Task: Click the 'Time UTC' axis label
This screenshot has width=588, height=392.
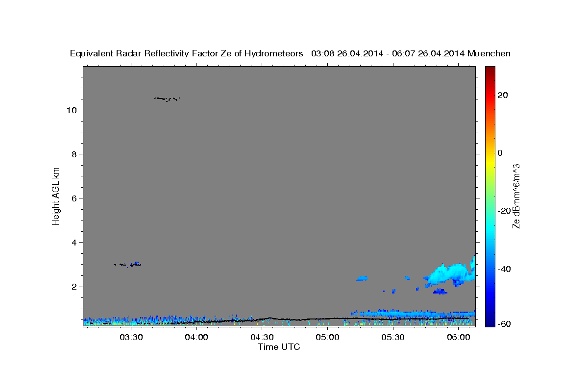Action: pos(279,347)
